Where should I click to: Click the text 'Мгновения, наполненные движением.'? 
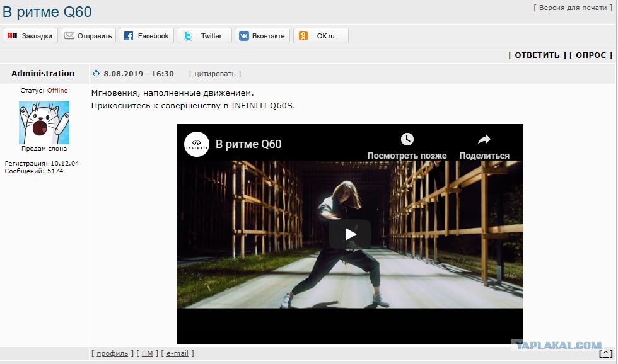pos(173,93)
